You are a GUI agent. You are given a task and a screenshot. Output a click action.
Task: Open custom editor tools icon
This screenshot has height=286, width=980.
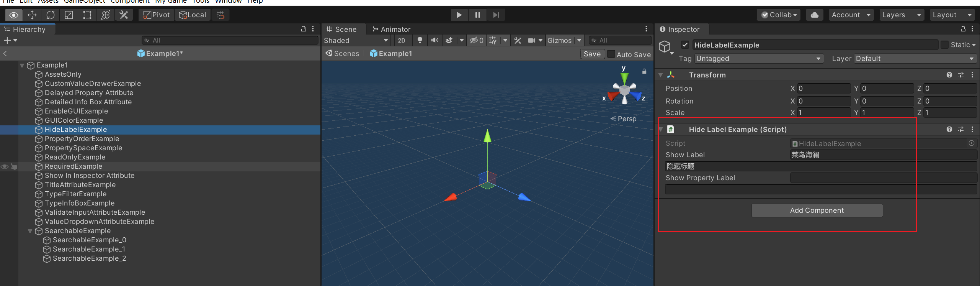124,15
